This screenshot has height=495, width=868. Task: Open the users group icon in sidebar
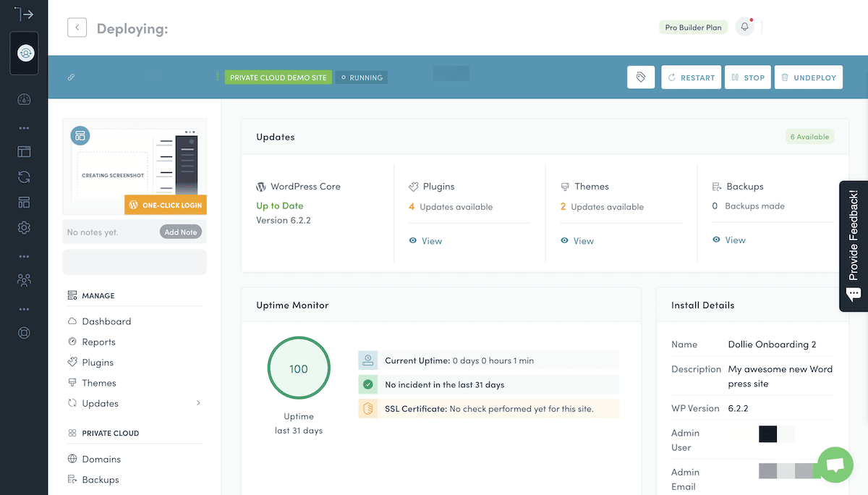[x=24, y=280]
